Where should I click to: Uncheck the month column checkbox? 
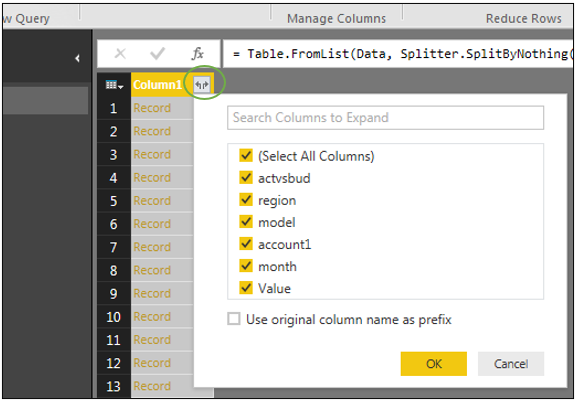pyautogui.click(x=246, y=266)
